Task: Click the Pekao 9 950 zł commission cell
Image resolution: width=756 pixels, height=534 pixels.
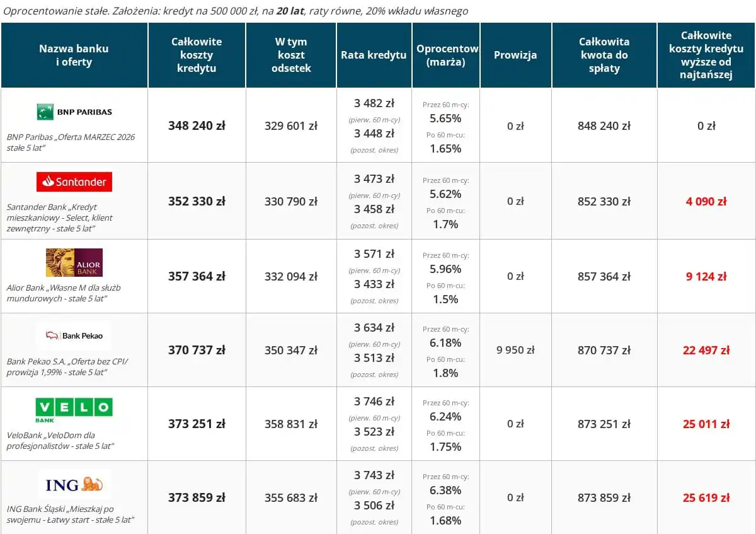Action: pos(515,350)
